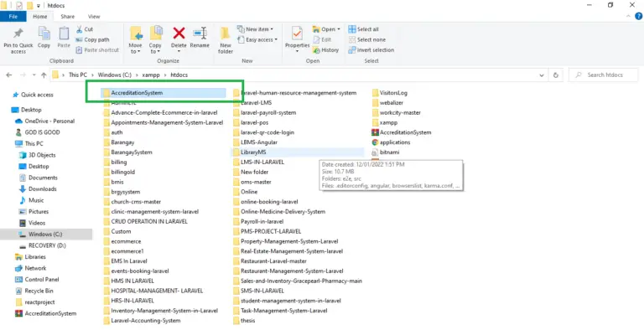Open Properties using the checkmark icon
The image size is (644, 330).
coord(297,33)
